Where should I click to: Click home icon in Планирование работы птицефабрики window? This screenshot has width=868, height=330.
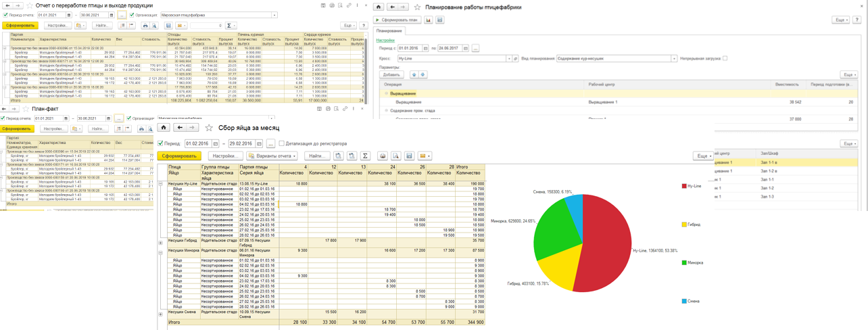coord(379,7)
